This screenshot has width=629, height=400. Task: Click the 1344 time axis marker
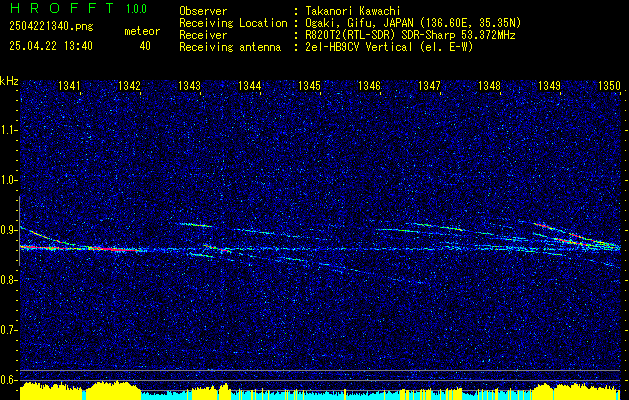(250, 85)
